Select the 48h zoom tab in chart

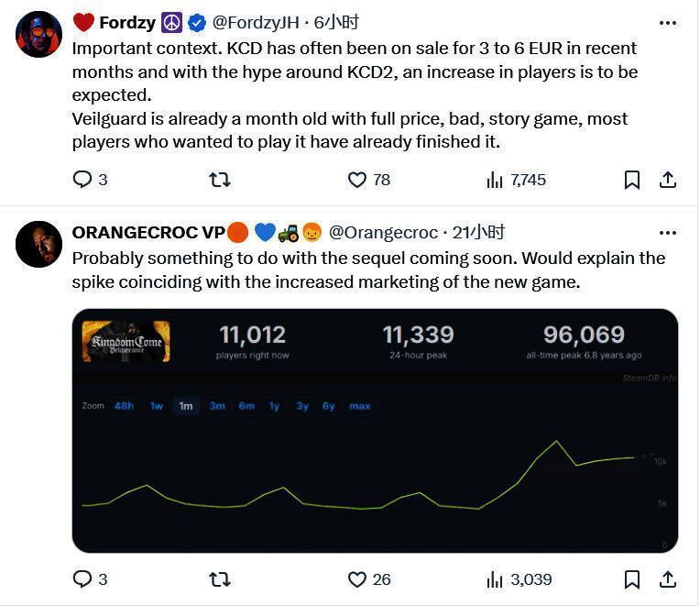coord(124,406)
